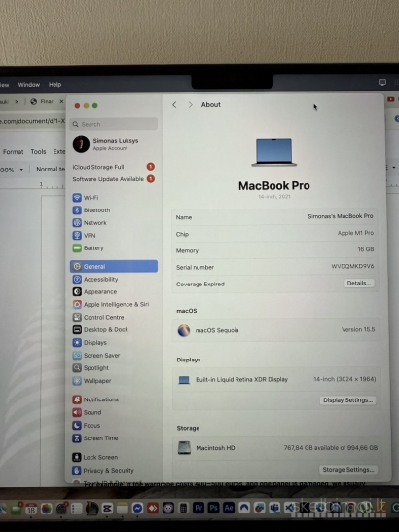Go forward in System Settings
399x532 pixels.
(x=190, y=105)
